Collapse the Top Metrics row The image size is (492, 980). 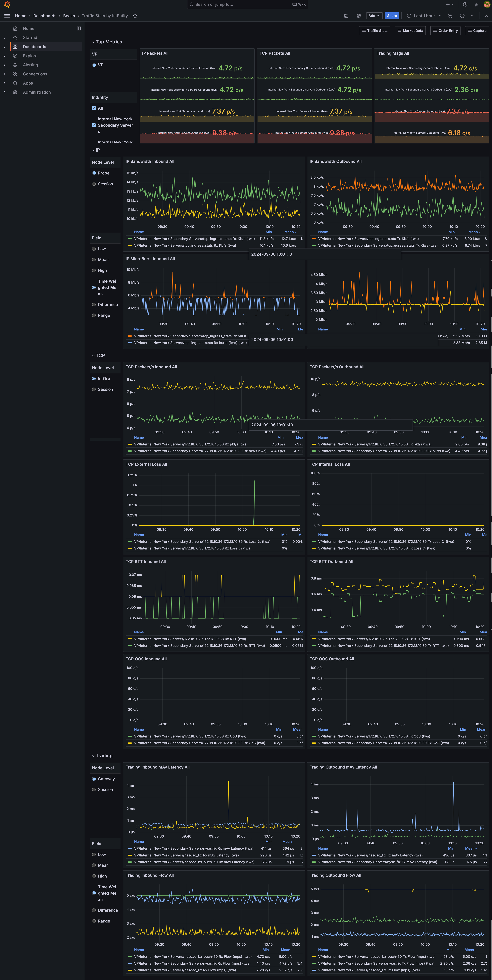click(107, 42)
